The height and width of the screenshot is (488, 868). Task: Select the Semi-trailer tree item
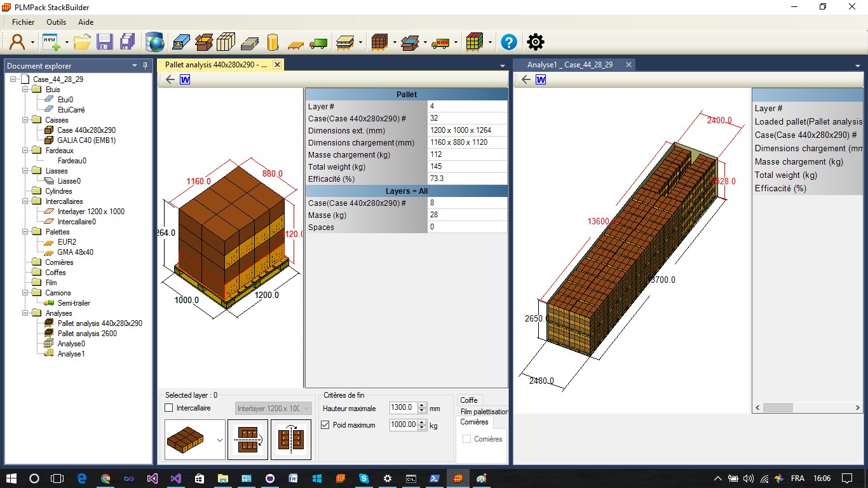(74, 303)
